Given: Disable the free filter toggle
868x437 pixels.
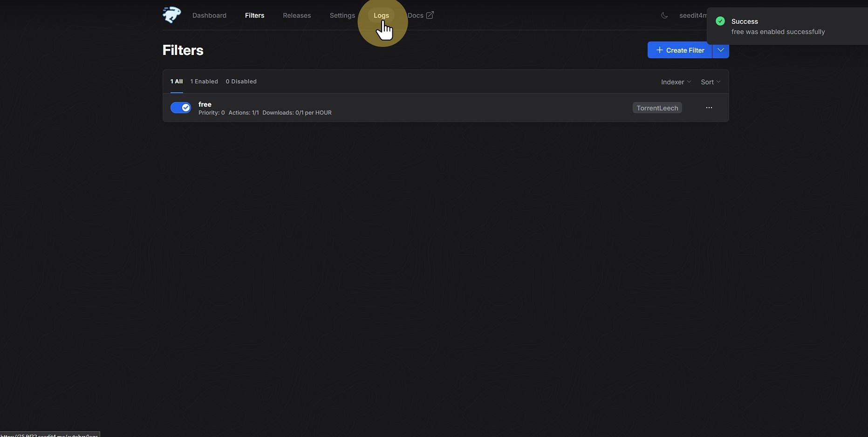Looking at the screenshot, I should (181, 108).
